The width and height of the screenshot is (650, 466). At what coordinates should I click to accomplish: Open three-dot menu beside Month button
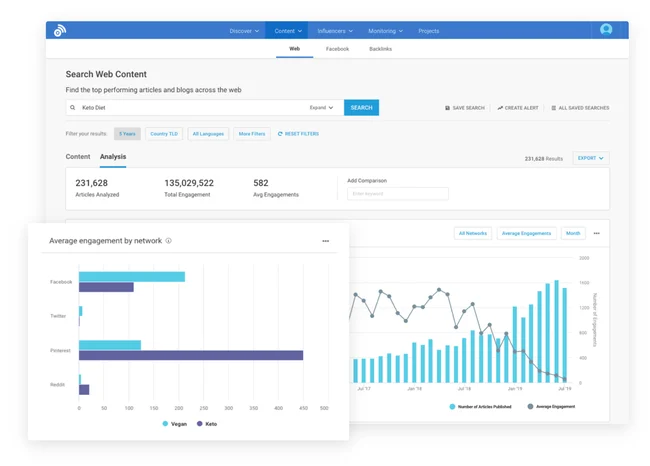coord(597,233)
